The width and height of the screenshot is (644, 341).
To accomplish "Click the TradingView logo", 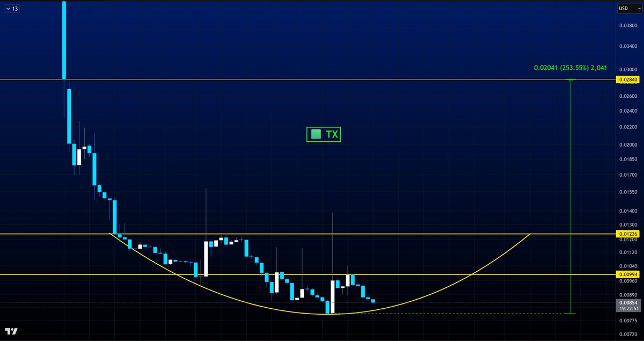I will point(12,331).
